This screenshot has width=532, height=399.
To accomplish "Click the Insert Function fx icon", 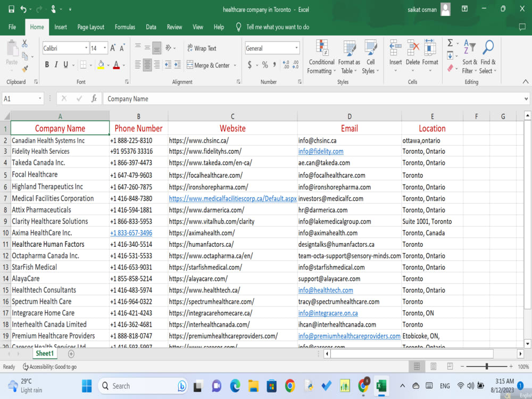I will (94, 99).
